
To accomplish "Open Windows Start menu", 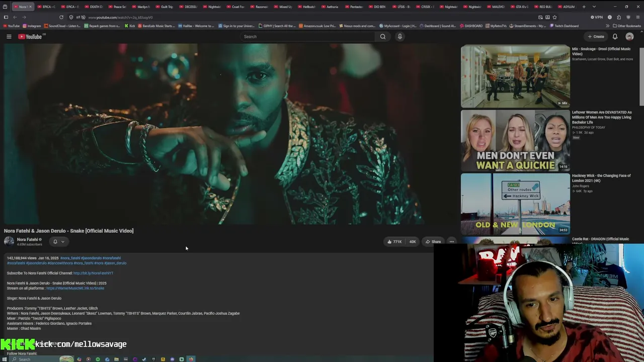I will click(x=6, y=359).
